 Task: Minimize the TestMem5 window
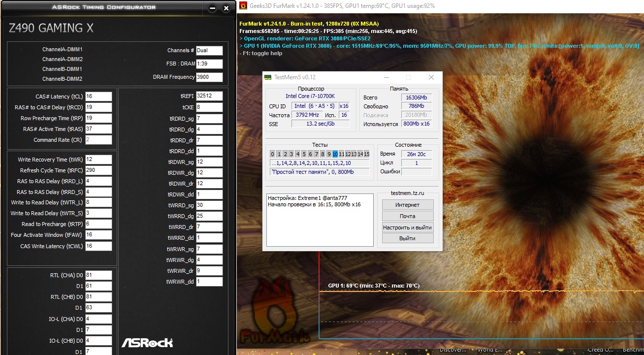(x=386, y=77)
